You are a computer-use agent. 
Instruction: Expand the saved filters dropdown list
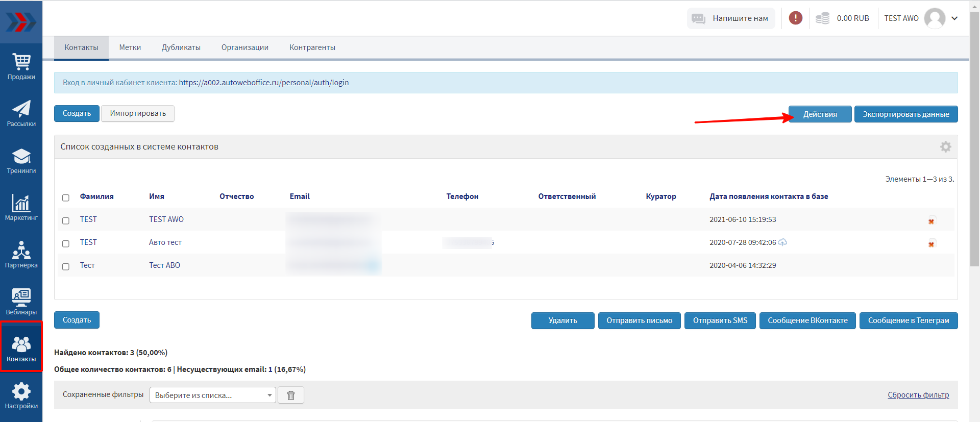[212, 395]
